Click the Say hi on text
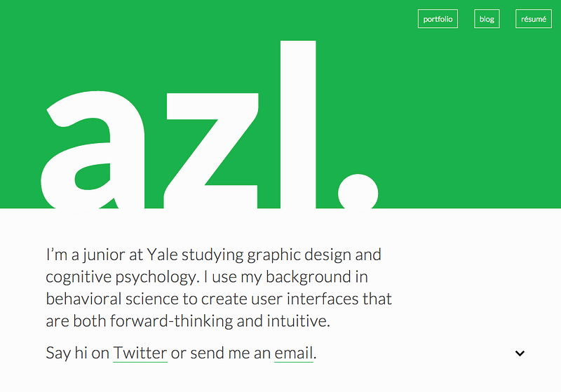This screenshot has width=561, height=392. [x=77, y=353]
